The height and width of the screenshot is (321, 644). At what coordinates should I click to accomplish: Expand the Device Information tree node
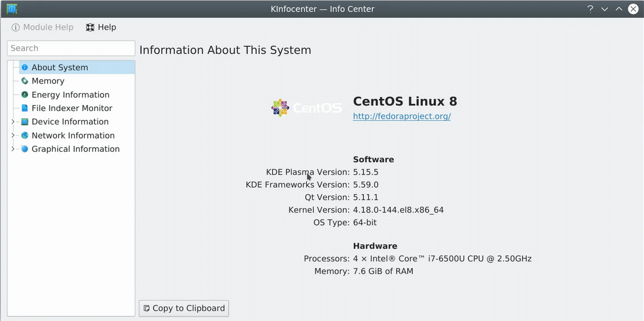(x=13, y=122)
